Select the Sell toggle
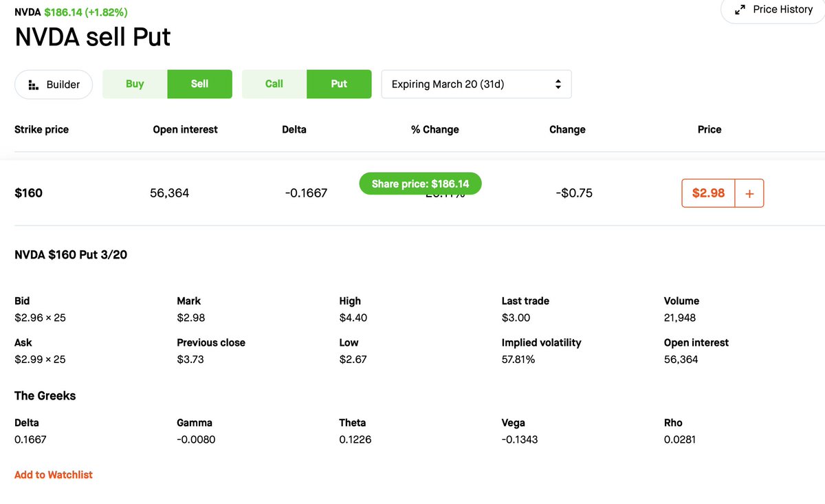 click(x=199, y=84)
